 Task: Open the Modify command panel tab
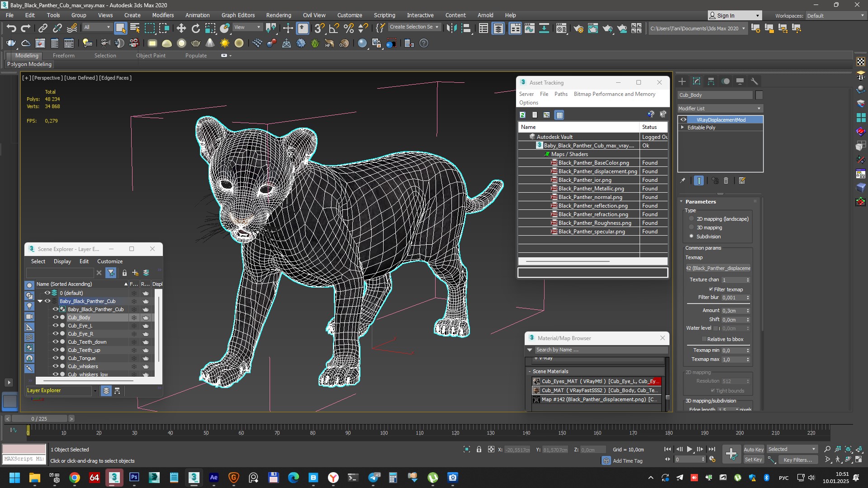697,81
